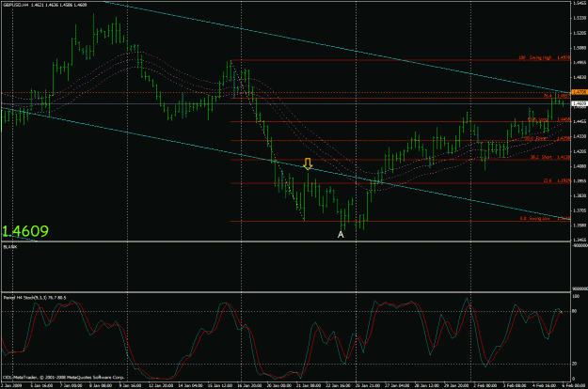Click the stochastic 20 level axis label
This screenshot has width=588, height=389.
pyautogui.click(x=575, y=364)
